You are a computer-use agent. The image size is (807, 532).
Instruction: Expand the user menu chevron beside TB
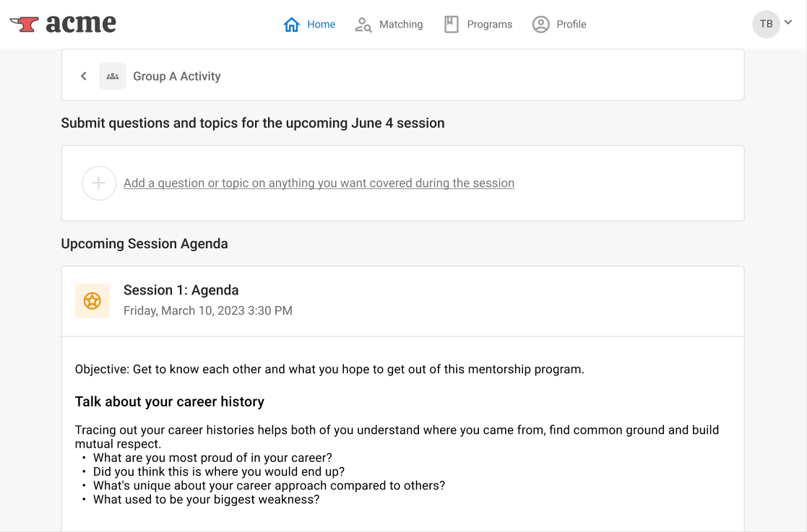pyautogui.click(x=788, y=22)
